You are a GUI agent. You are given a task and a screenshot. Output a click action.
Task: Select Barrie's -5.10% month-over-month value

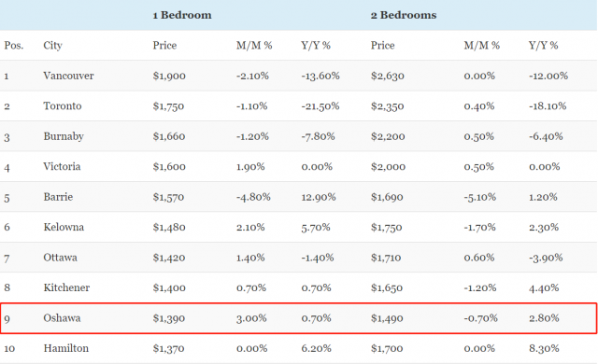click(x=479, y=197)
